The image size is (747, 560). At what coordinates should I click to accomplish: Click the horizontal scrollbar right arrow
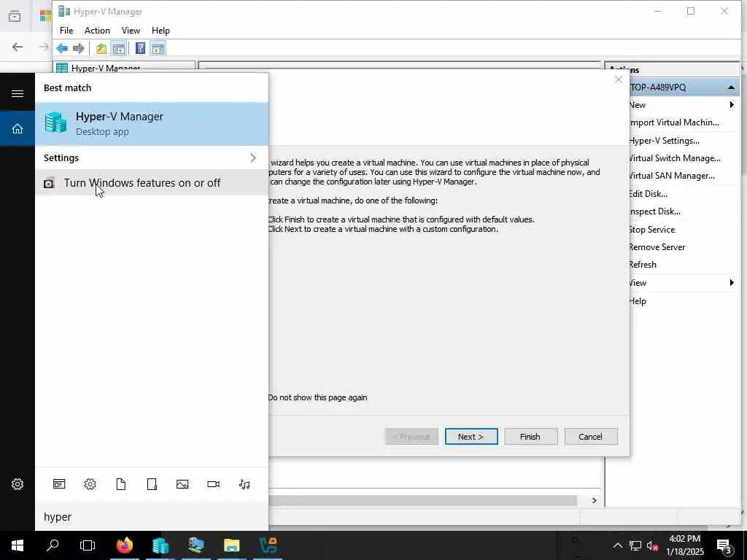click(x=594, y=500)
